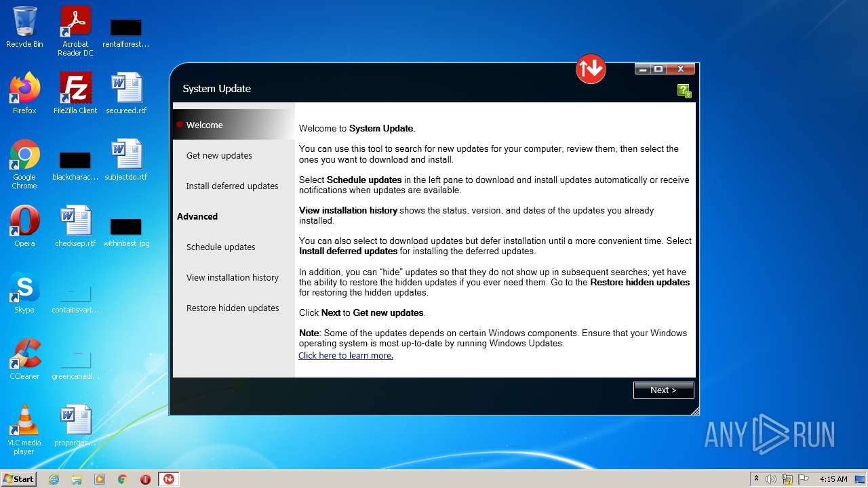Open Recycle Bin desktop icon
Image resolution: width=868 pixels, height=488 pixels.
(x=24, y=27)
